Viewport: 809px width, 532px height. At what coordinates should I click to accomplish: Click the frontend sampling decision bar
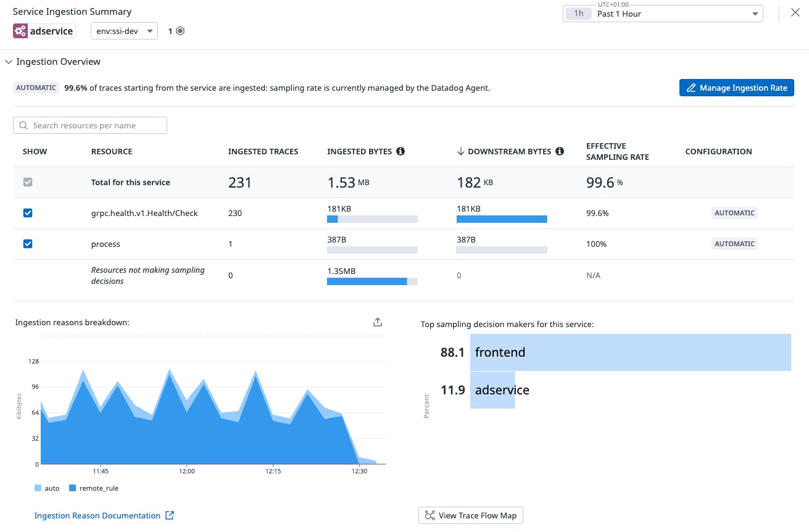(629, 352)
